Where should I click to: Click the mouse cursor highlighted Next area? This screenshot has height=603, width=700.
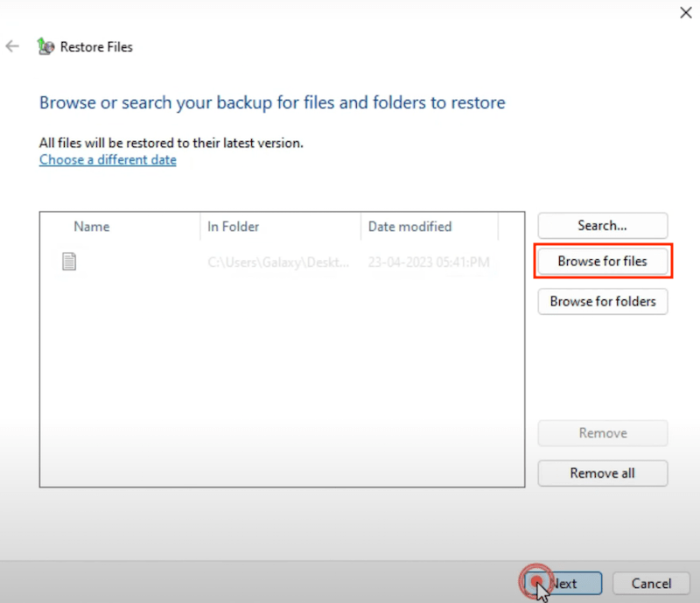pos(537,580)
